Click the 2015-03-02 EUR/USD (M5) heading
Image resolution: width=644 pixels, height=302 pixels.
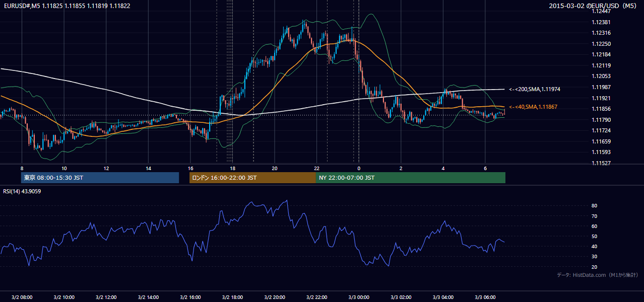[x=594, y=6]
